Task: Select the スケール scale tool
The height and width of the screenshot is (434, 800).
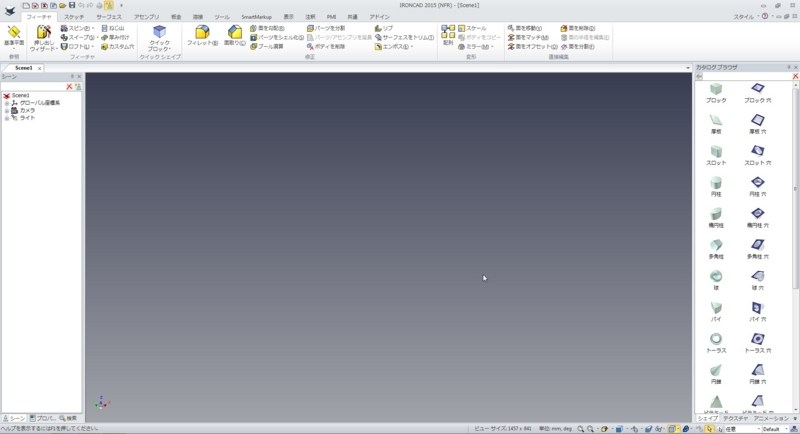Action: click(x=472, y=28)
